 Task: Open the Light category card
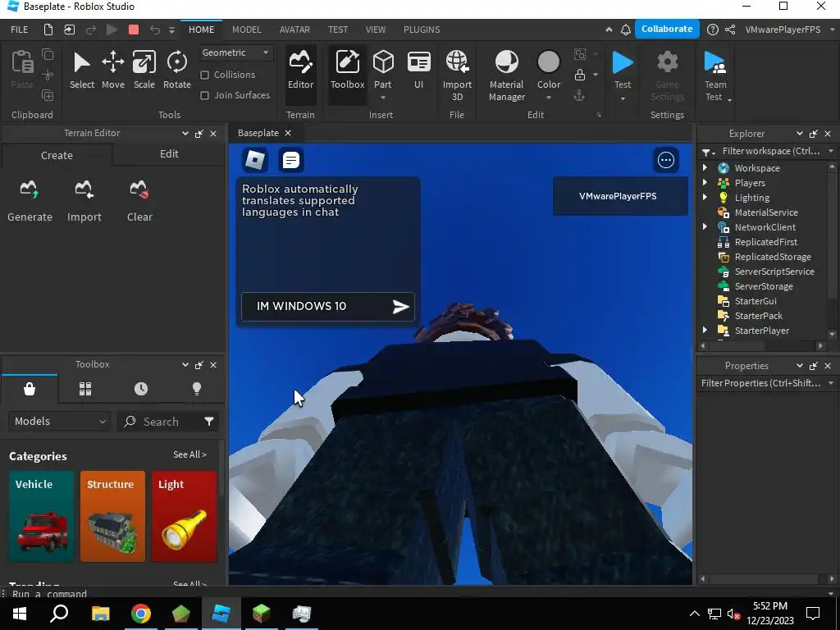coord(185,517)
